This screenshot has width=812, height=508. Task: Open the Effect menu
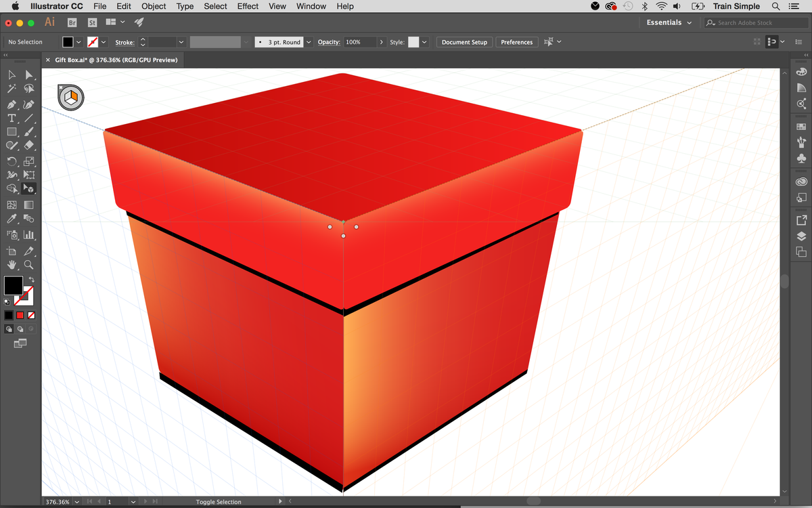[x=248, y=6]
